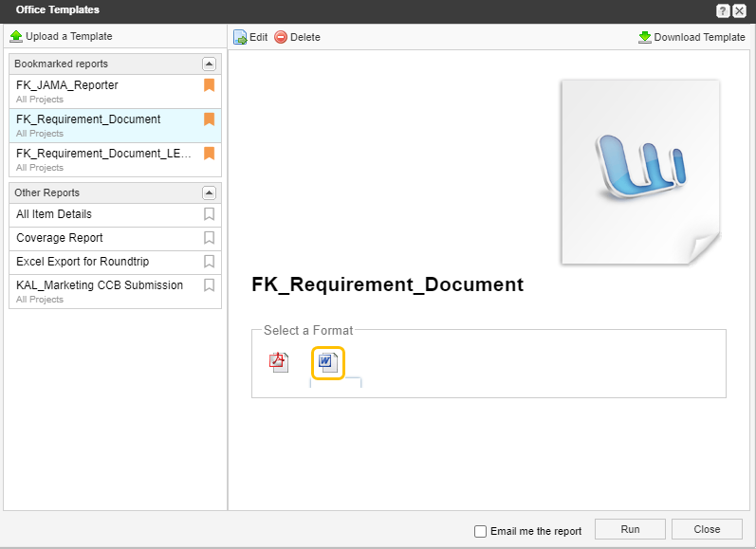
Task: Select the Coverage Report entry
Action: (115, 238)
